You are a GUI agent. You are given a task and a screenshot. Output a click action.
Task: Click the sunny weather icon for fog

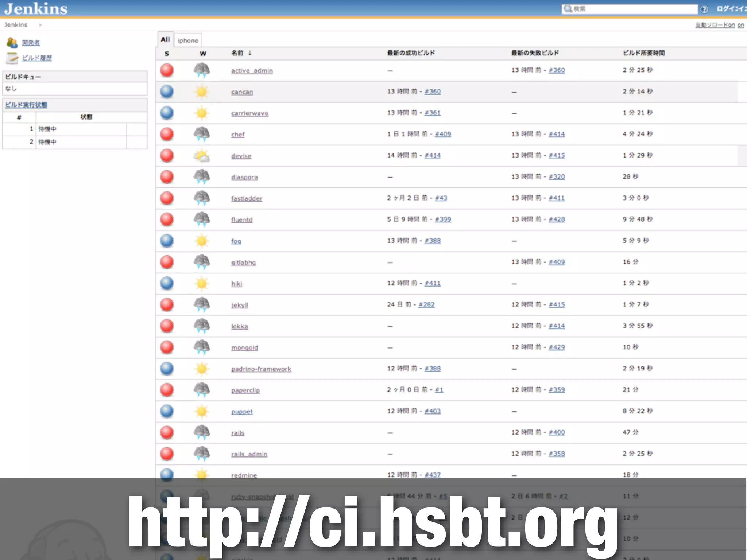[202, 241]
